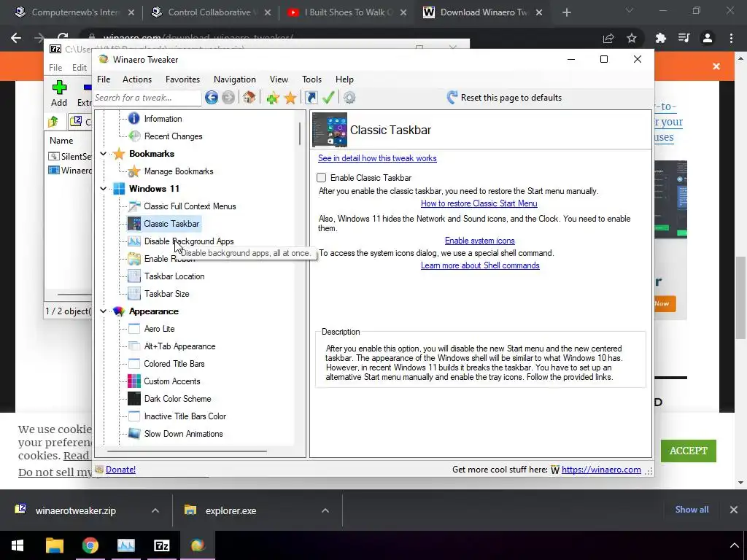Open Manage Bookmarks item
Viewport: 747px width, 560px height.
click(178, 171)
